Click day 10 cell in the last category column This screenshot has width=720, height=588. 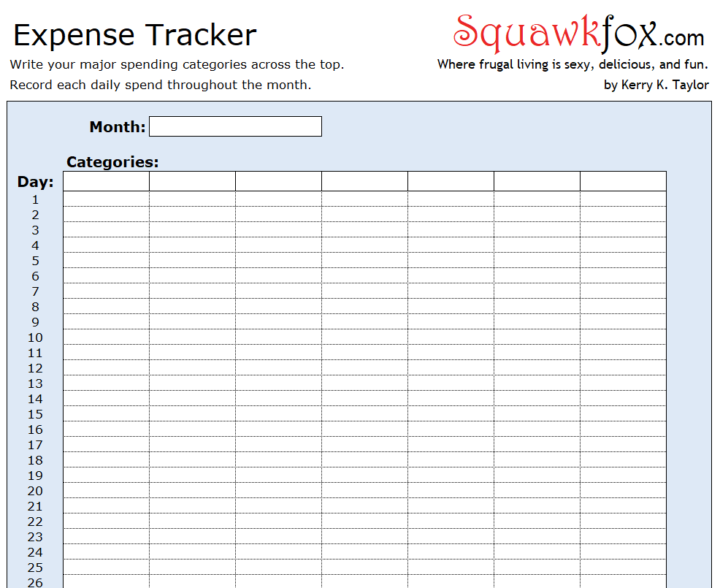[x=623, y=337]
